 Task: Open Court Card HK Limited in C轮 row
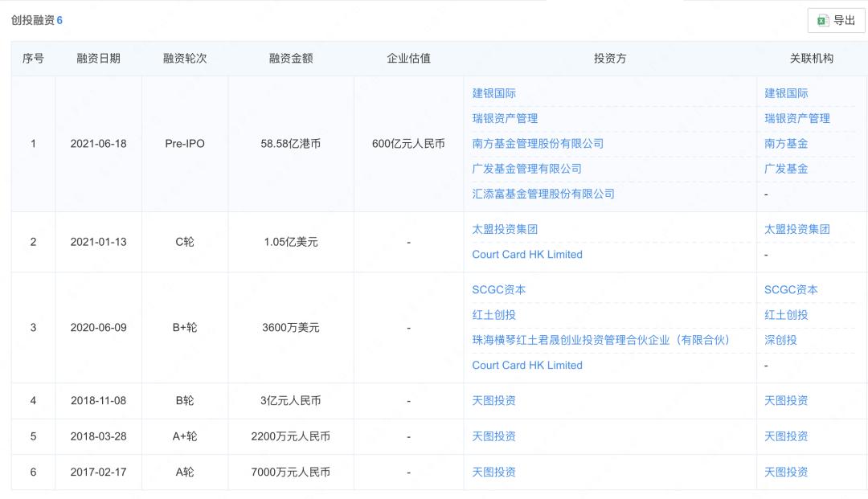coord(527,254)
